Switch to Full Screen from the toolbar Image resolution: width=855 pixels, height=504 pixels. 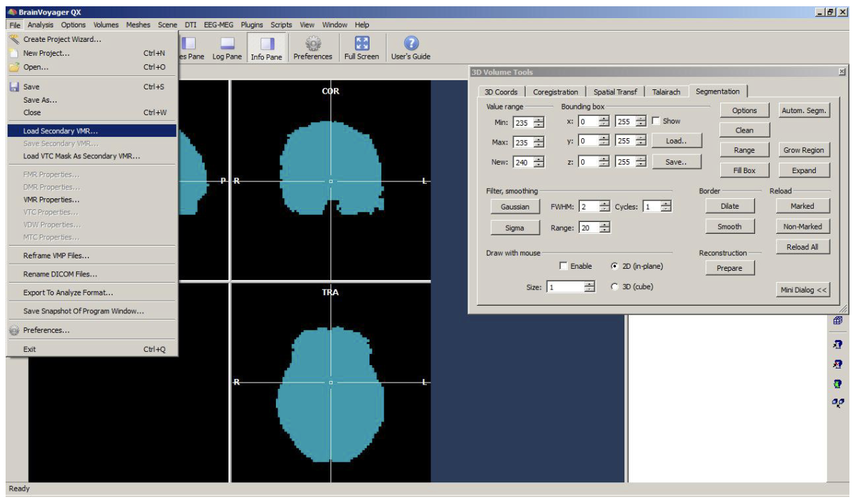pyautogui.click(x=362, y=48)
